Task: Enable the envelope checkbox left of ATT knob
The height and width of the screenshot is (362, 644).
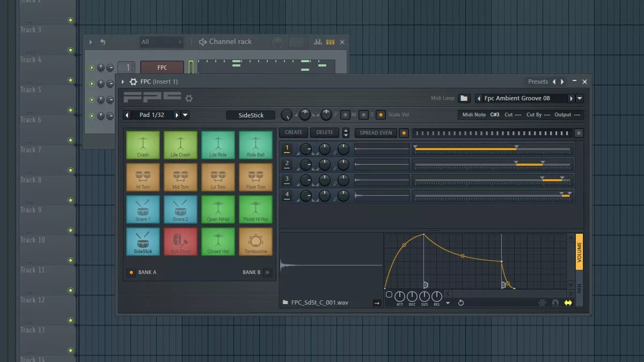Action: pyautogui.click(x=389, y=294)
